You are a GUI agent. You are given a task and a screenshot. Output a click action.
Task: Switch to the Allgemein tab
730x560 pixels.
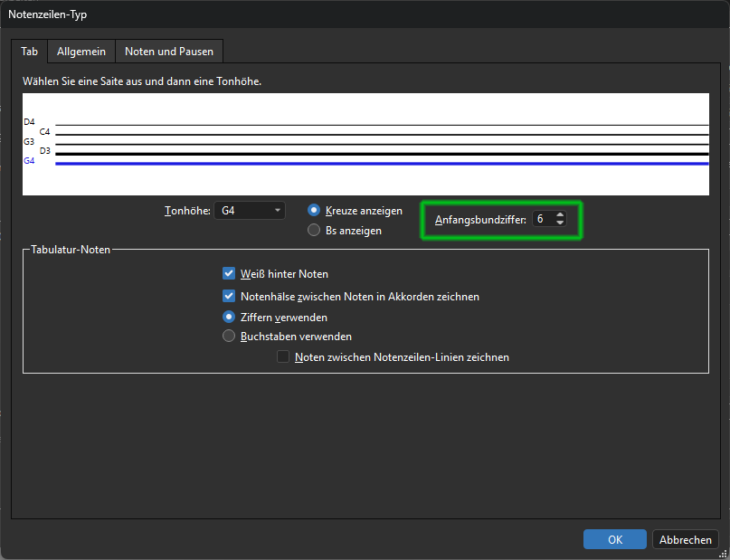click(81, 52)
